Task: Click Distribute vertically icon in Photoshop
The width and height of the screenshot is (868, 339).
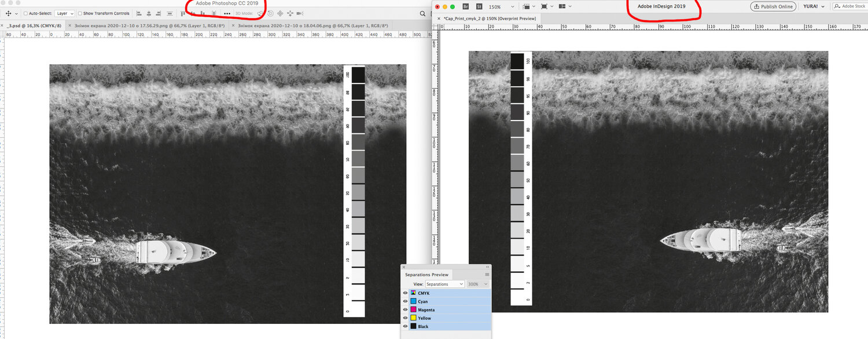Action: point(170,13)
